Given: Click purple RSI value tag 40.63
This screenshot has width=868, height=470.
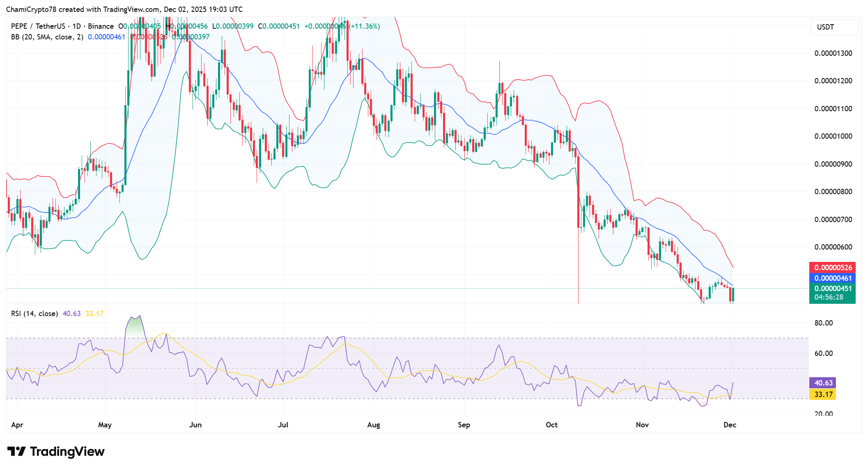Looking at the screenshot, I should tap(823, 383).
